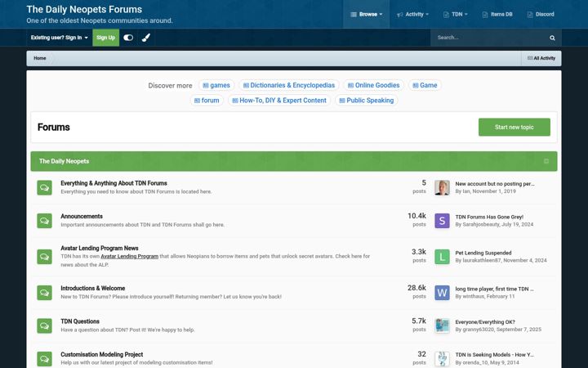Screen dimensions: 588x368
Task: Open Ian's profile avatar photo
Action: point(442,187)
